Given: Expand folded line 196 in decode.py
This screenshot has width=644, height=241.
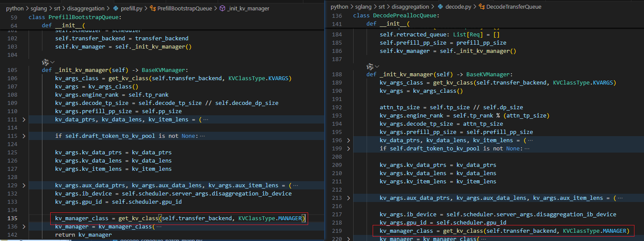Looking at the screenshot, I should (349, 140).
